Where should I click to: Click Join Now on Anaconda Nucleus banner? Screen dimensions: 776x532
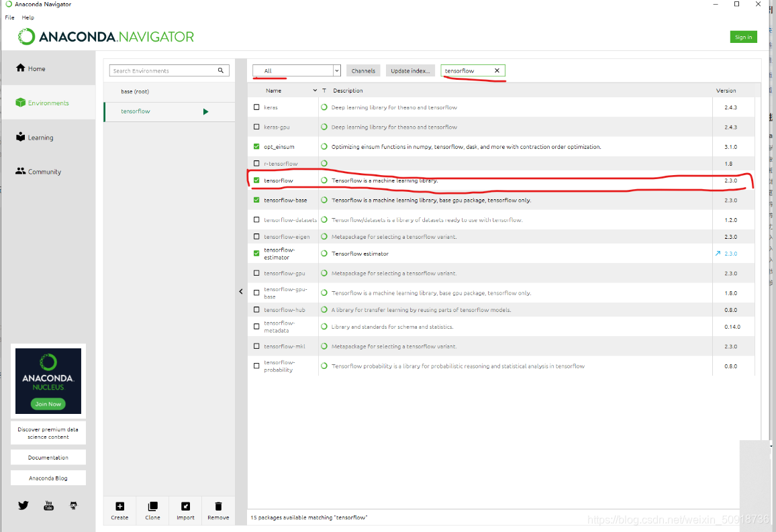click(48, 404)
